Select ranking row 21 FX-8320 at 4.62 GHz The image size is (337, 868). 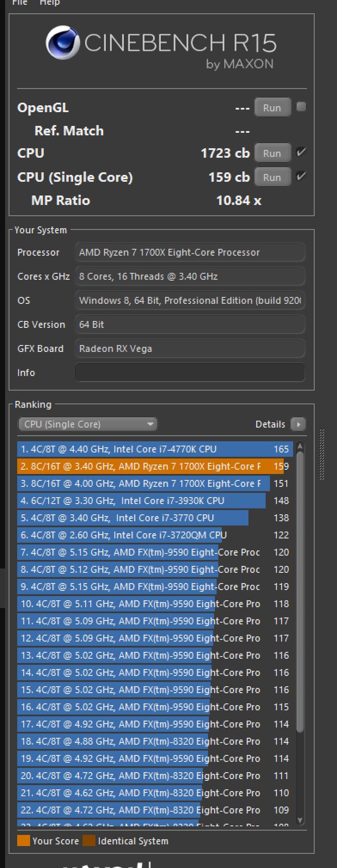click(x=155, y=793)
